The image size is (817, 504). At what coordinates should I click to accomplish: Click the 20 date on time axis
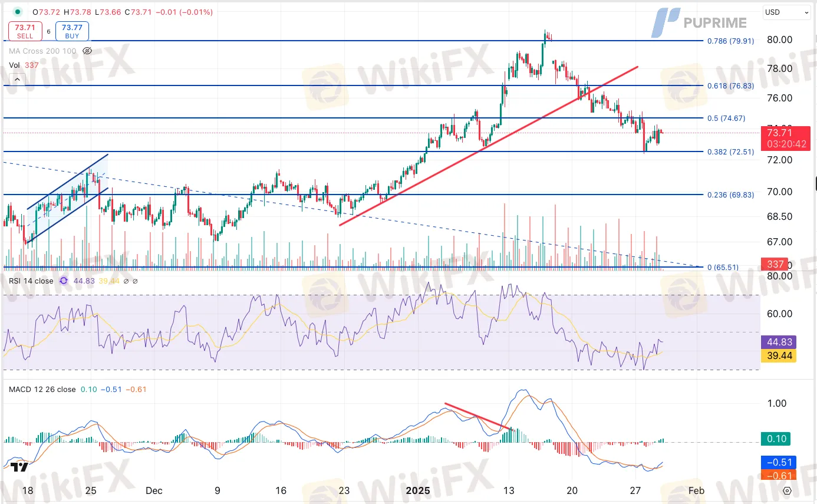point(572,490)
